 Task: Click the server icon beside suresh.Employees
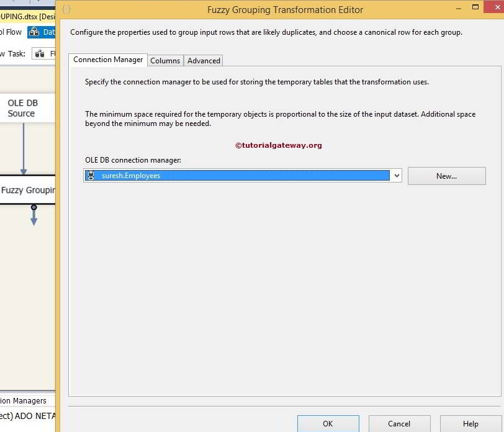91,176
